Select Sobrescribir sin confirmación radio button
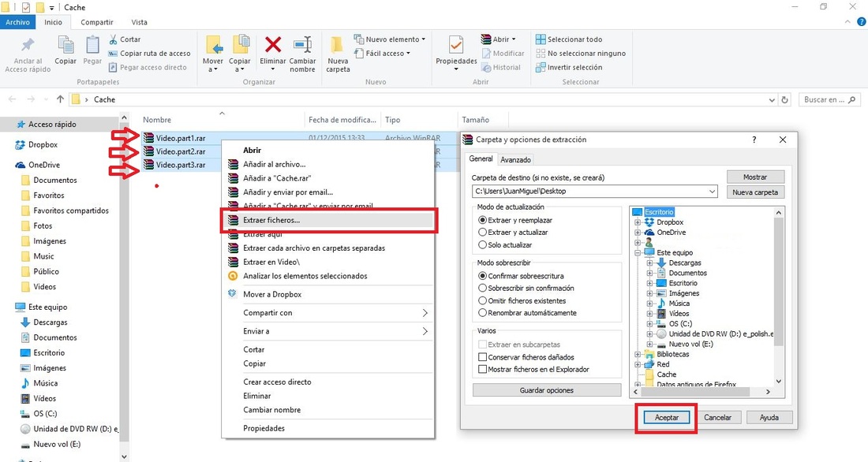 point(482,289)
